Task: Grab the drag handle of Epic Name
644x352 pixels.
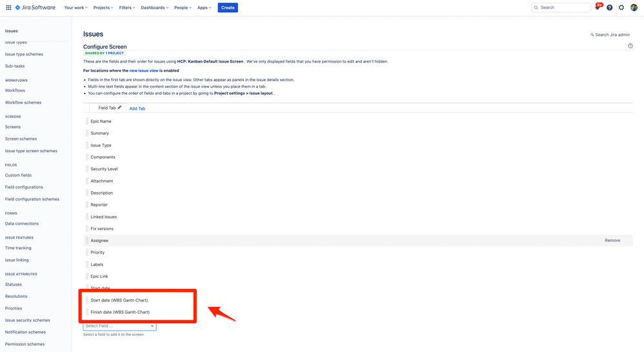Action: pyautogui.click(x=87, y=121)
